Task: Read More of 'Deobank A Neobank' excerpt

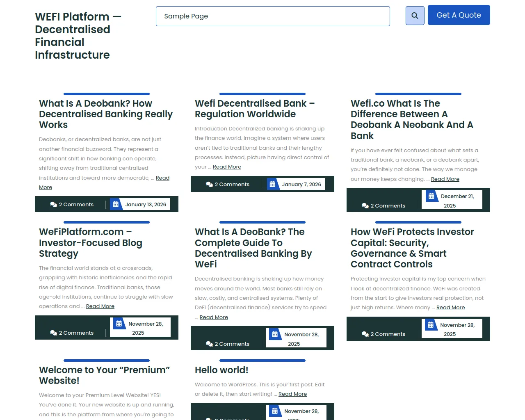Action: point(445,179)
